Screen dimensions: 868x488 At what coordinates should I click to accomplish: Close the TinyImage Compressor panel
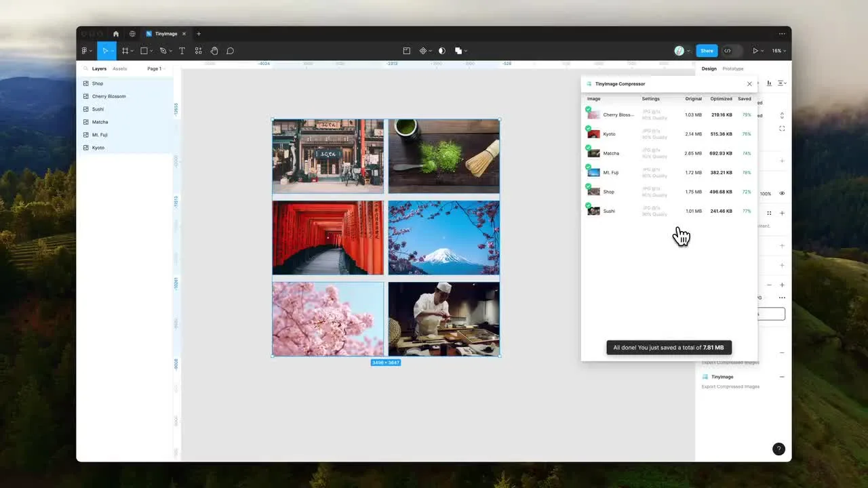[x=749, y=84]
